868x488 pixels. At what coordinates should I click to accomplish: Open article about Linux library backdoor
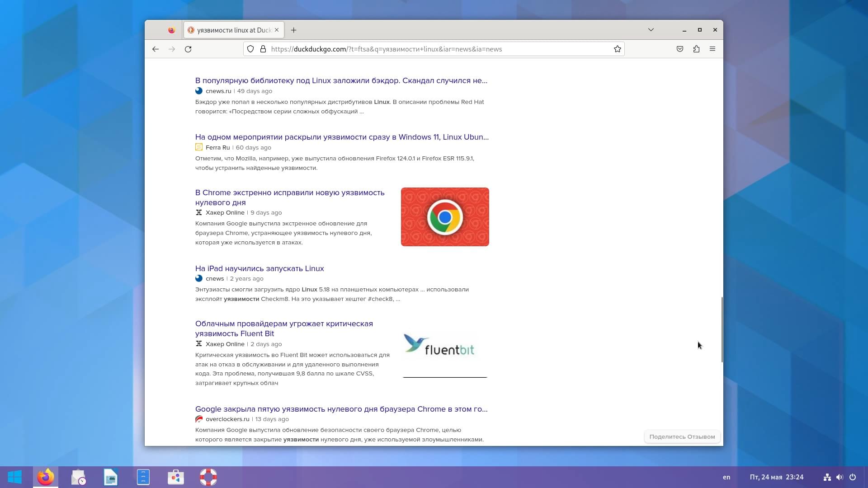tap(341, 81)
